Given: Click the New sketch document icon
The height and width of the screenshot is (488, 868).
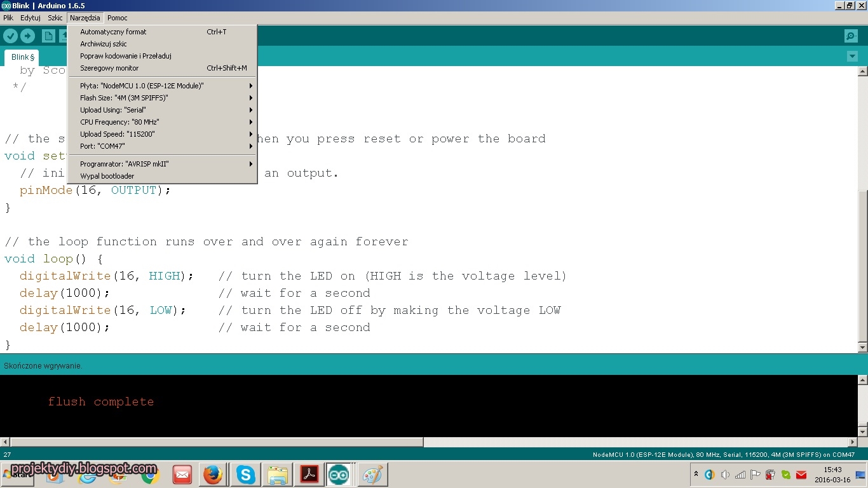Looking at the screenshot, I should point(48,36).
